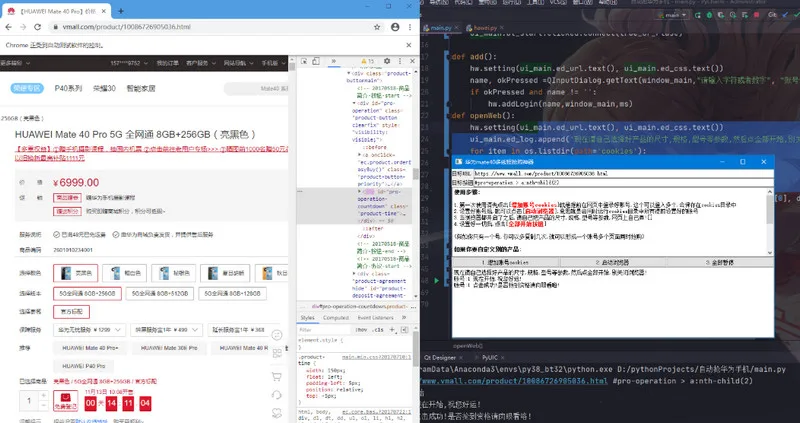The width and height of the screenshot is (800, 423).
Task: Open the QR code sidebar icon
Action: [277, 353]
